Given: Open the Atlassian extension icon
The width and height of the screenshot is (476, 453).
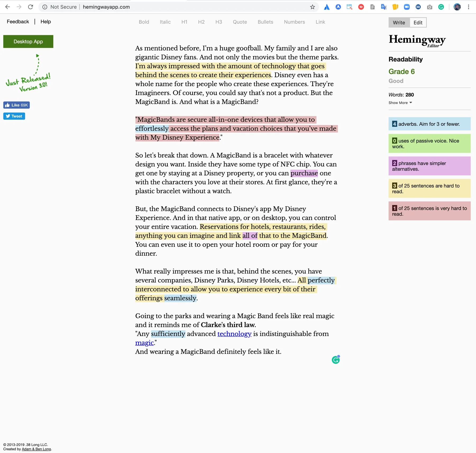Looking at the screenshot, I should point(327,7).
